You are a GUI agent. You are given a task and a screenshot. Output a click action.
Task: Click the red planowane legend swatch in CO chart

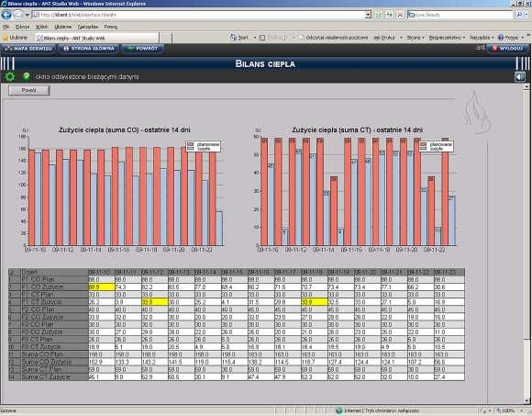click(191, 145)
